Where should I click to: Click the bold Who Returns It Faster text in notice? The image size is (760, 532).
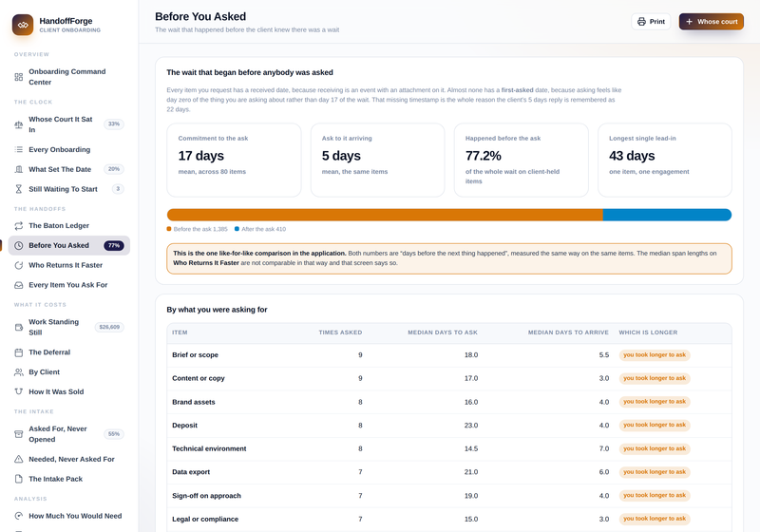[x=206, y=262]
